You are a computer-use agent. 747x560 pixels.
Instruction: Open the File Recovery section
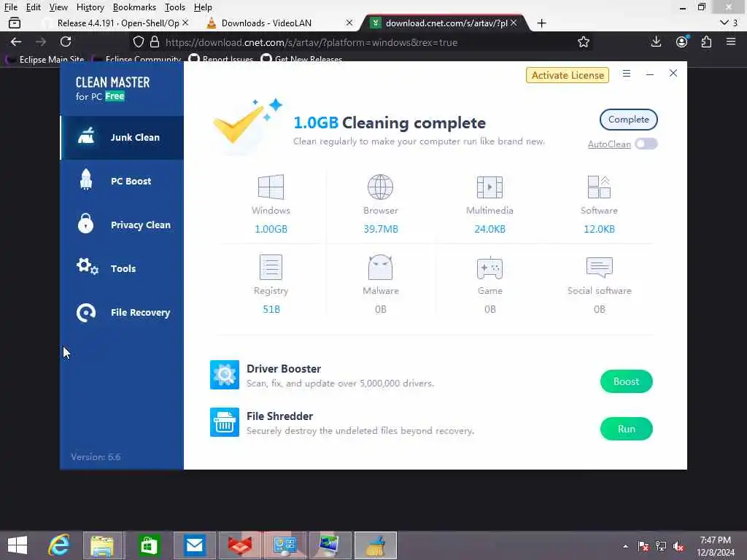[x=122, y=313]
